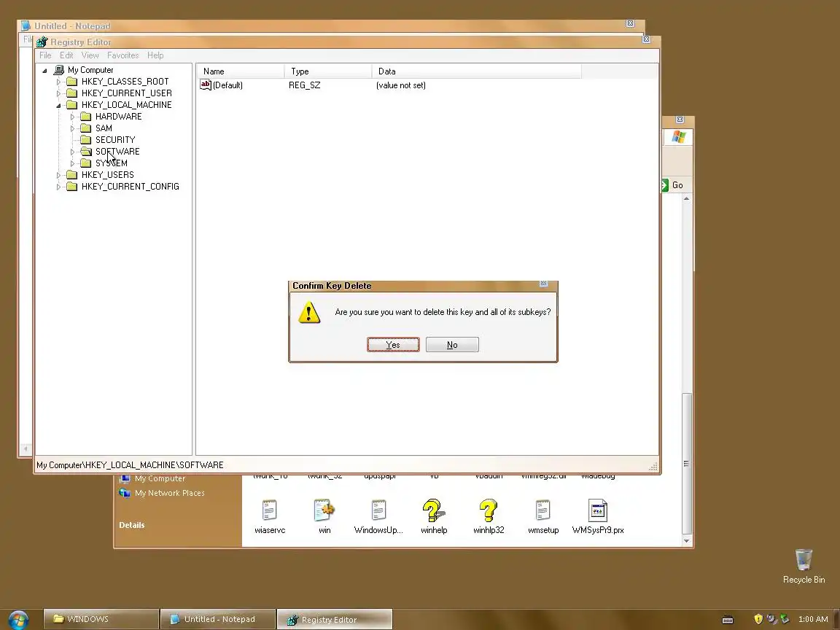Screen dimensions: 840x630
Task: Select HKEY_CLASSES_ROOT folder icon
Action: click(71, 82)
